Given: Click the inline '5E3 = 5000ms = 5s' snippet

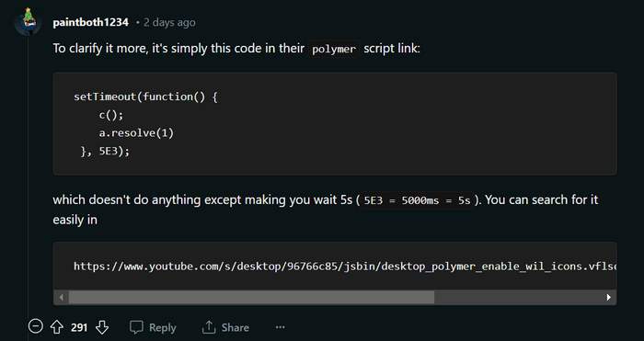Looking at the screenshot, I should [417, 200].
